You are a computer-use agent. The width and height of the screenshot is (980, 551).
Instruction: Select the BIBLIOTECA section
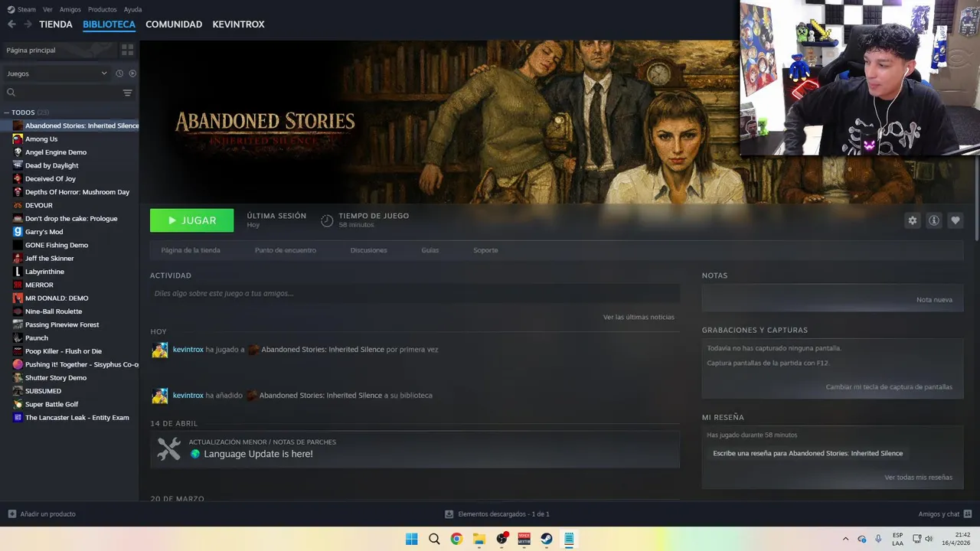(x=109, y=24)
